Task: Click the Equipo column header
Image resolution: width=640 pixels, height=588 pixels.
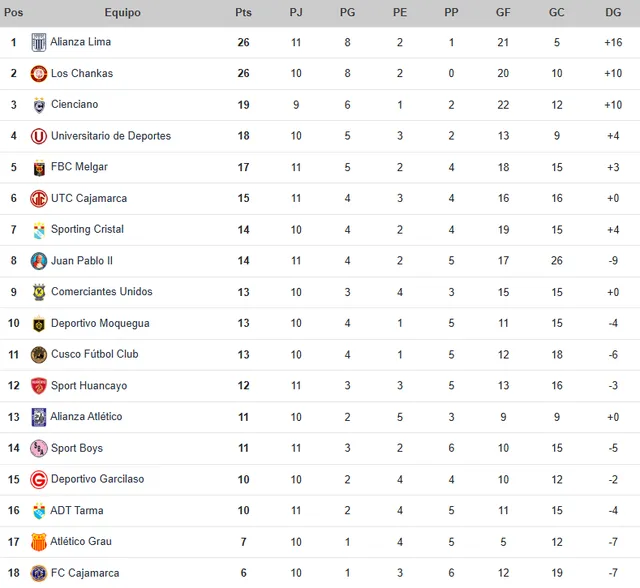Action: (x=122, y=13)
